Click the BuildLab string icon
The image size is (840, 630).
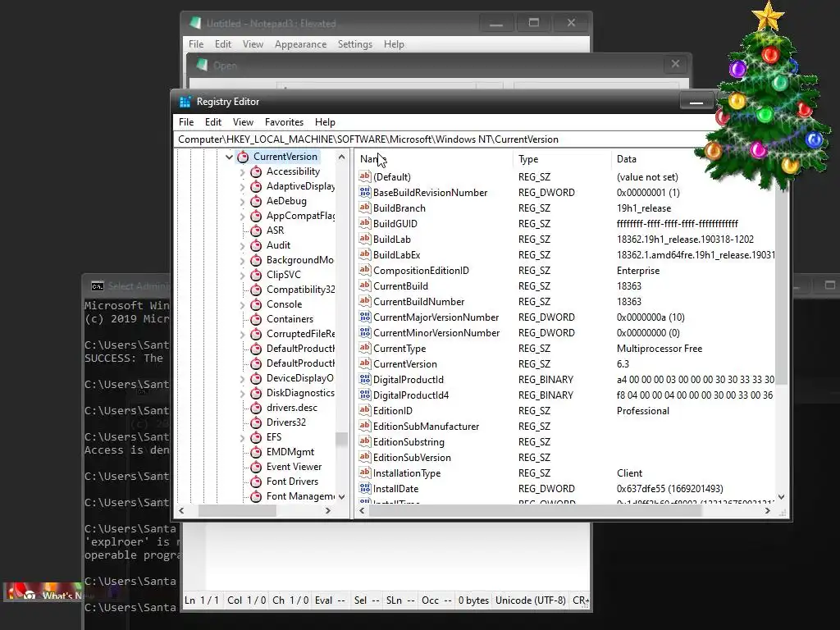coord(365,239)
